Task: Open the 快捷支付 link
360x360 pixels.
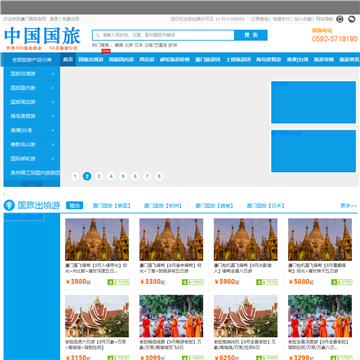Action: (281, 19)
